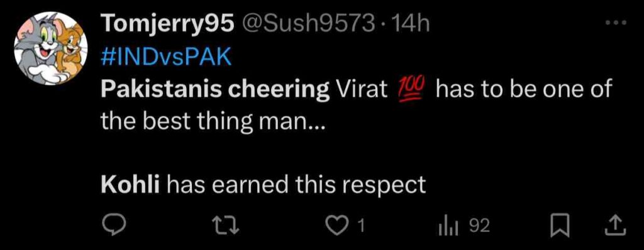Open the share upload arrow icon

[x=616, y=226]
